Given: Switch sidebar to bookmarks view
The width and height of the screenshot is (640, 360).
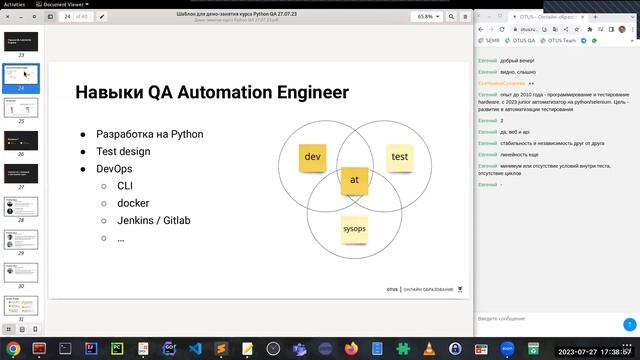Looking at the screenshot, I should click(35, 329).
